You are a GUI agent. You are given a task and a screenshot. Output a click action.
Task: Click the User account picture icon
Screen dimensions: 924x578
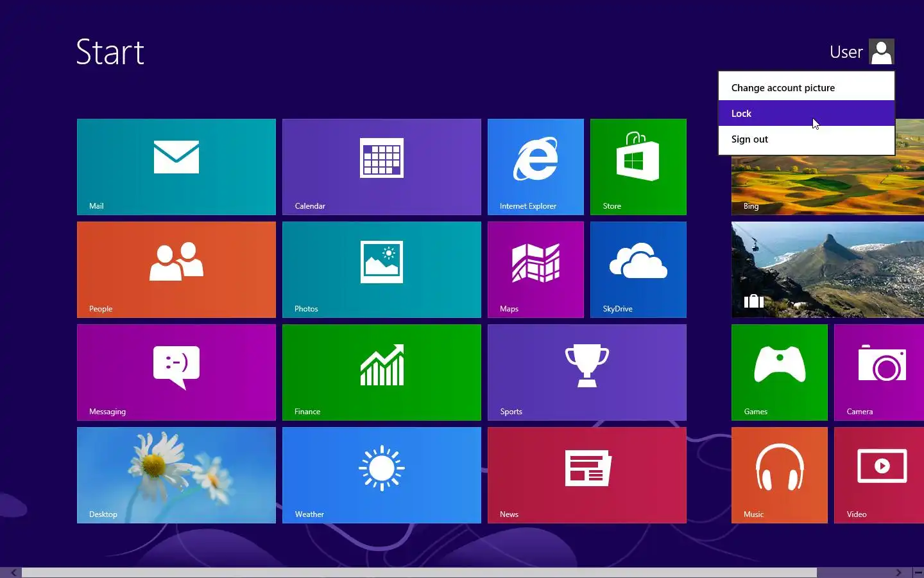(x=882, y=52)
